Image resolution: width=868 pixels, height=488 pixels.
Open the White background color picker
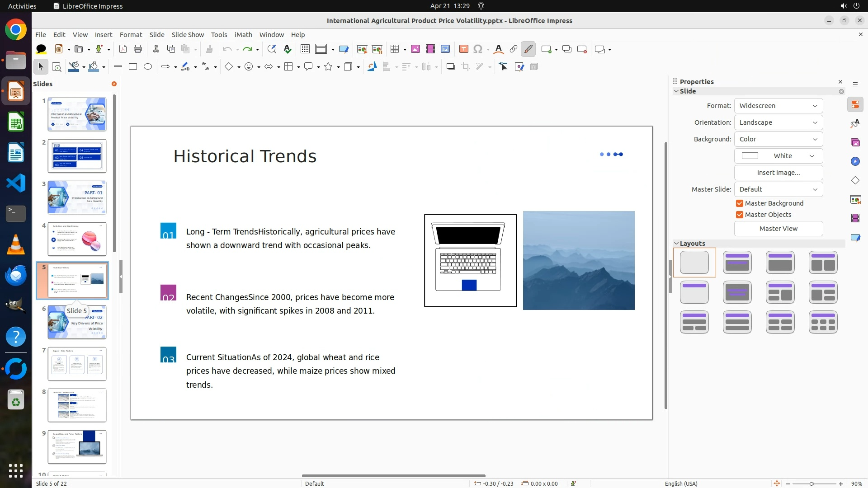(x=778, y=156)
